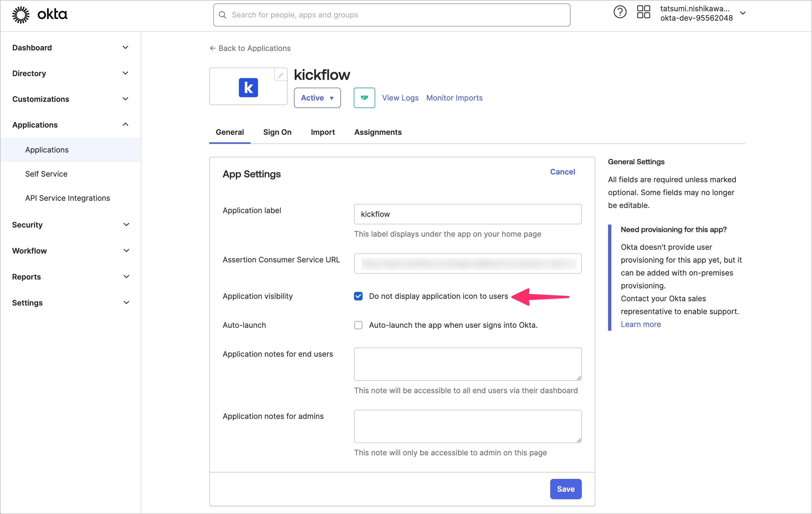The width and height of the screenshot is (812, 514).
Task: Save the App Settings
Action: coord(565,489)
